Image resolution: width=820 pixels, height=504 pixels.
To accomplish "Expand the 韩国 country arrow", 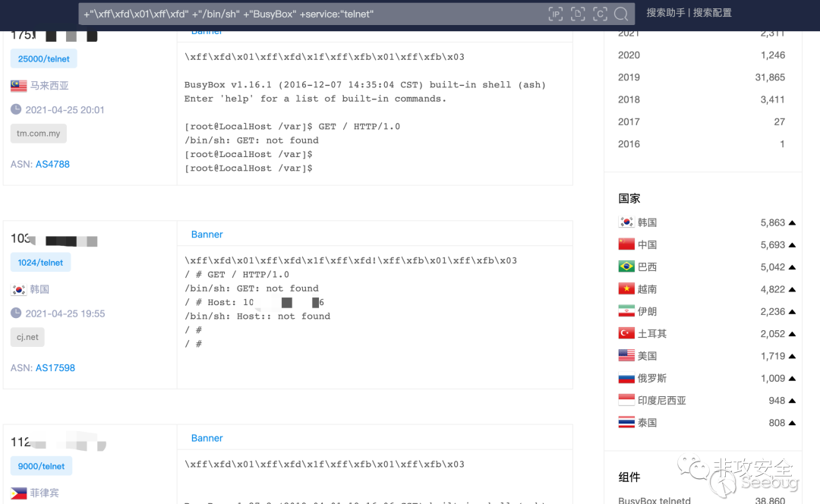I will pos(792,222).
